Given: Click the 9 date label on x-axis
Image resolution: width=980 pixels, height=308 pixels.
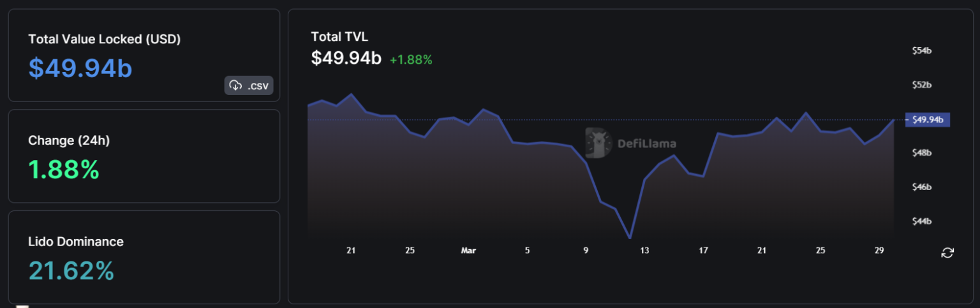Looking at the screenshot, I should tap(586, 251).
